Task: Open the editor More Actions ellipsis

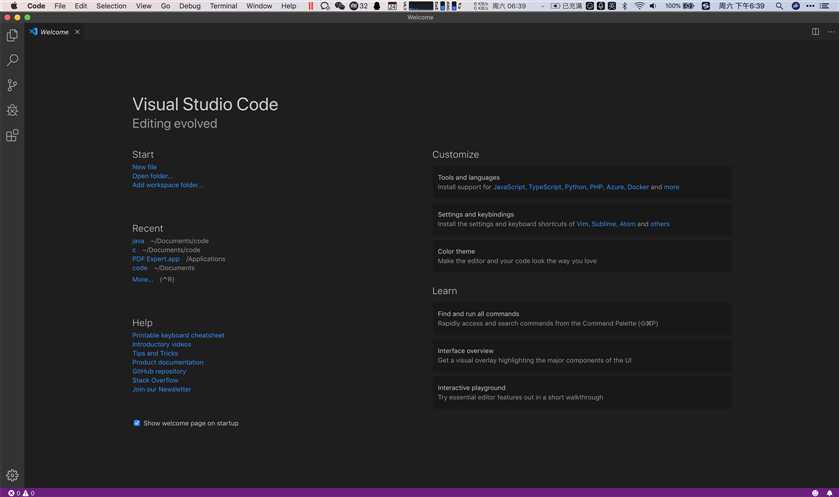Action: click(x=831, y=32)
